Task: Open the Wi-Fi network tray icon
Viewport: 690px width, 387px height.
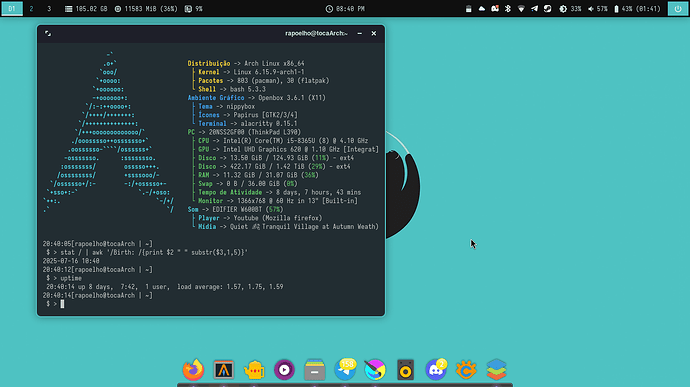Action: coord(521,9)
